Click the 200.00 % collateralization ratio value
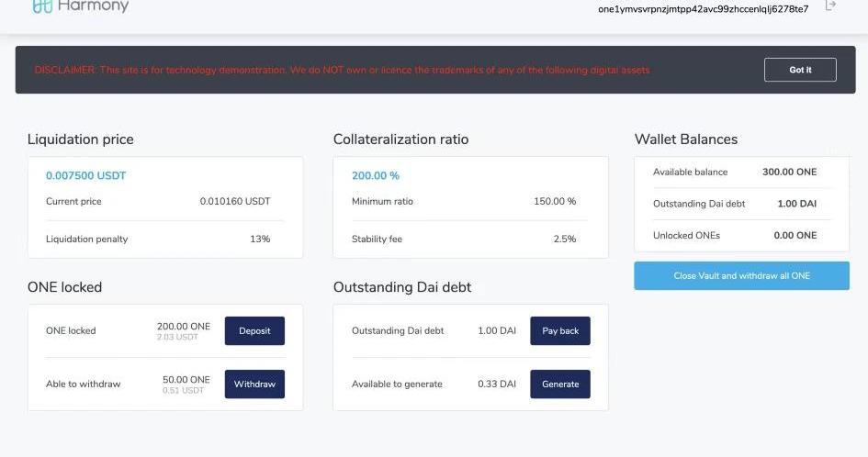 click(x=376, y=175)
